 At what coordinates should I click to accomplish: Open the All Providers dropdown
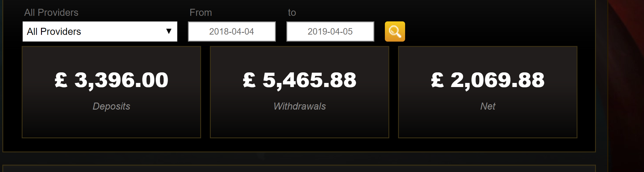pyautogui.click(x=100, y=31)
